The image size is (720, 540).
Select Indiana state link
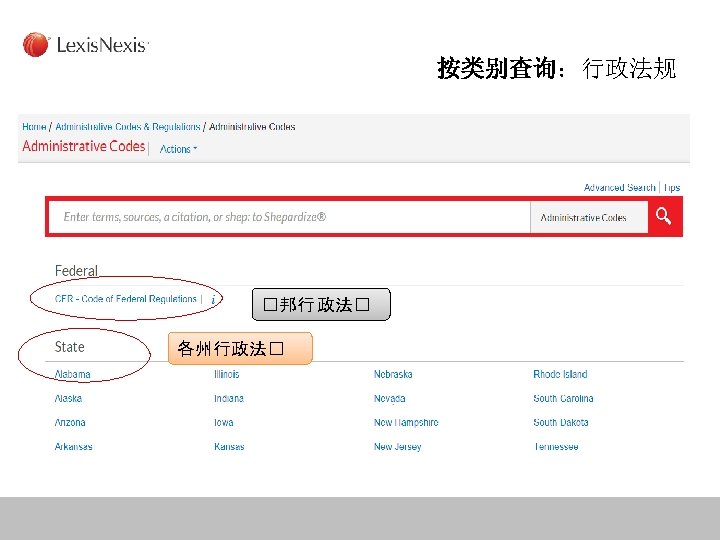click(x=229, y=398)
